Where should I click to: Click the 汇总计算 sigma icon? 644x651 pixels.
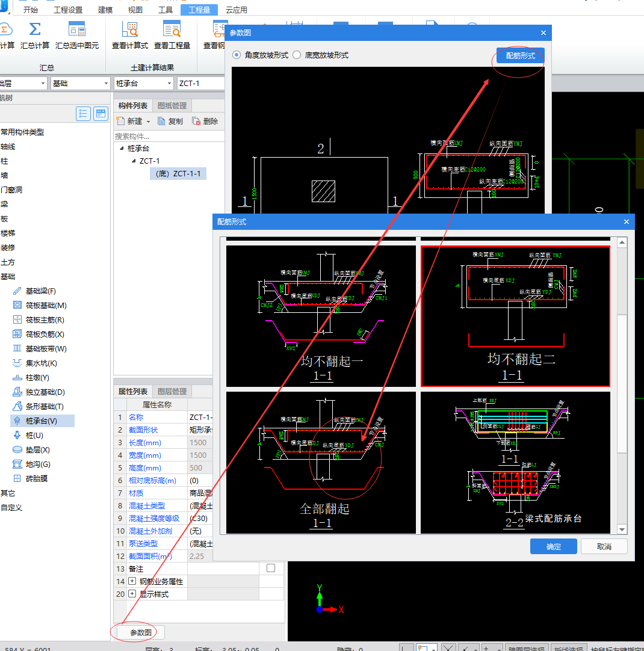click(x=35, y=29)
